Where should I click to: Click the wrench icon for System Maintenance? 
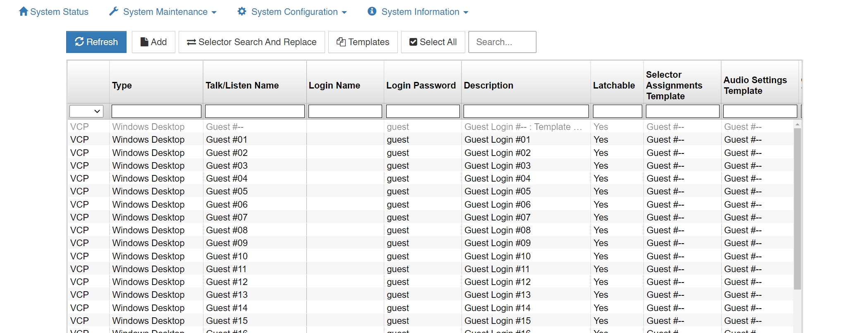coord(114,12)
